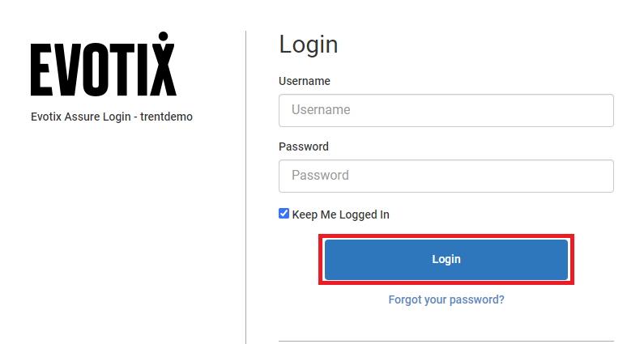
Task: Click the Username field label
Action: pyautogui.click(x=304, y=81)
